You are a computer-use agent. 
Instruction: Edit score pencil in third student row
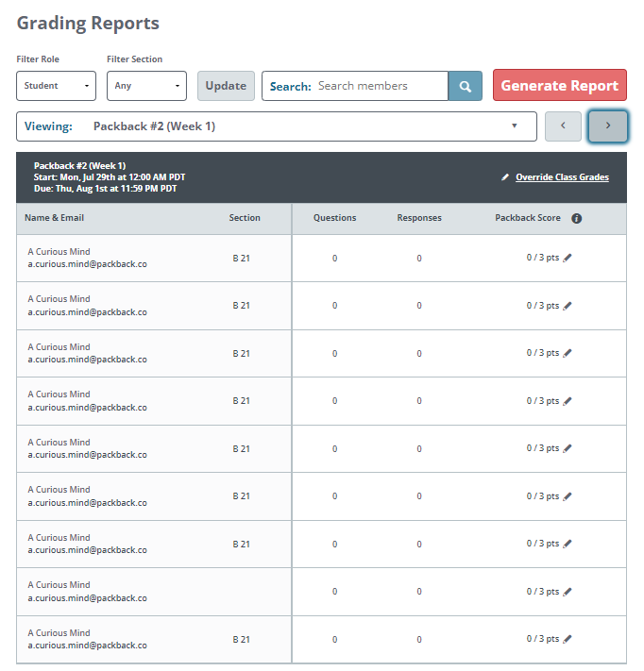point(568,353)
